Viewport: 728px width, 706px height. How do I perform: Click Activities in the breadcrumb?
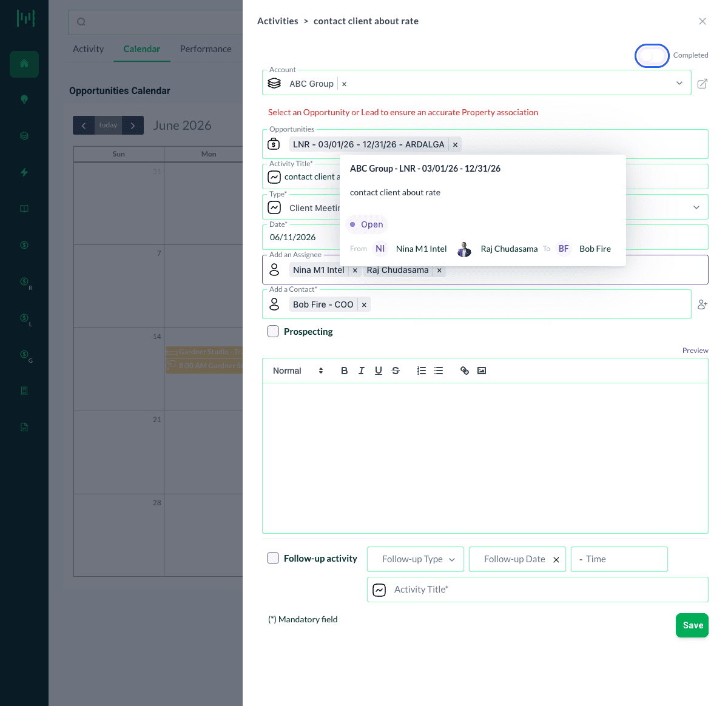[x=278, y=21]
